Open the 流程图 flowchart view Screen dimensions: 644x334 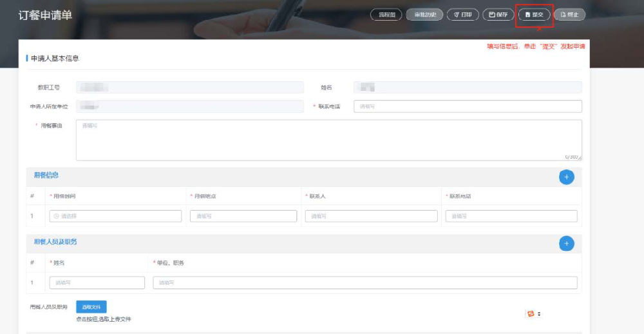pos(386,14)
